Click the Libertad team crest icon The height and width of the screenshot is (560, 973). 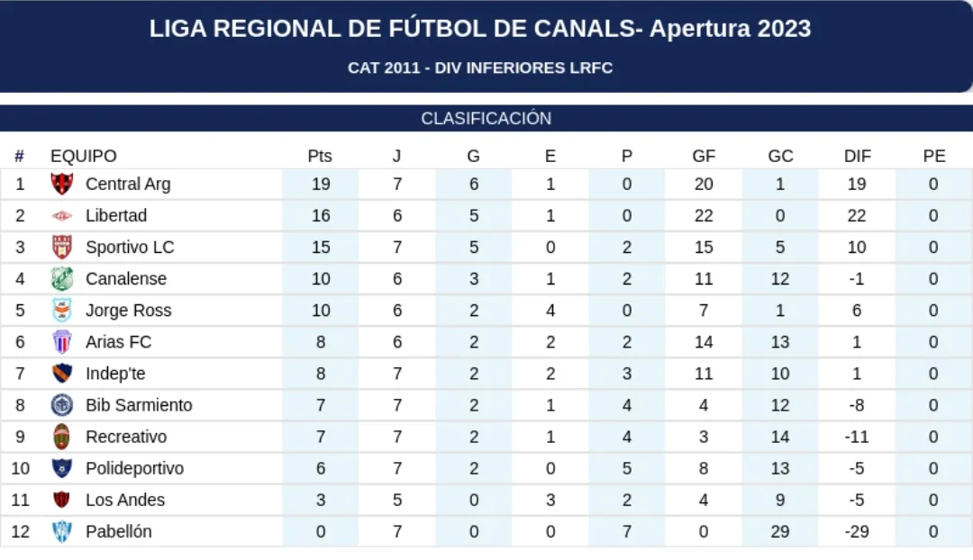click(x=61, y=216)
